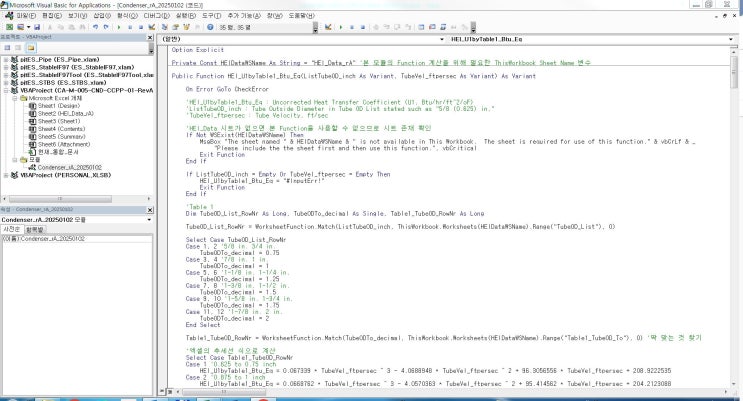Open the 도움말(H) menu

tap(301, 16)
